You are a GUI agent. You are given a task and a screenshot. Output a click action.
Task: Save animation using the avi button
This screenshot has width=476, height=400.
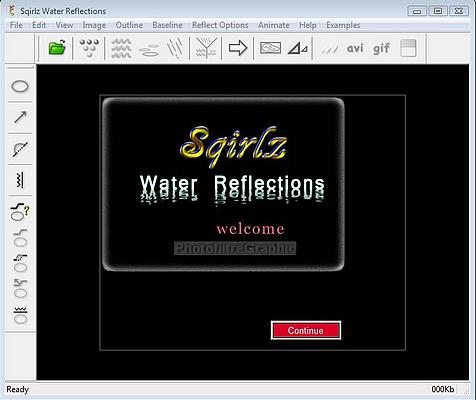click(x=355, y=48)
